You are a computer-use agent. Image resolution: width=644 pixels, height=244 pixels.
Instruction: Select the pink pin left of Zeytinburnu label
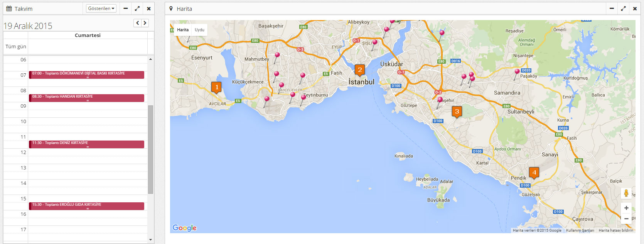[303, 100]
